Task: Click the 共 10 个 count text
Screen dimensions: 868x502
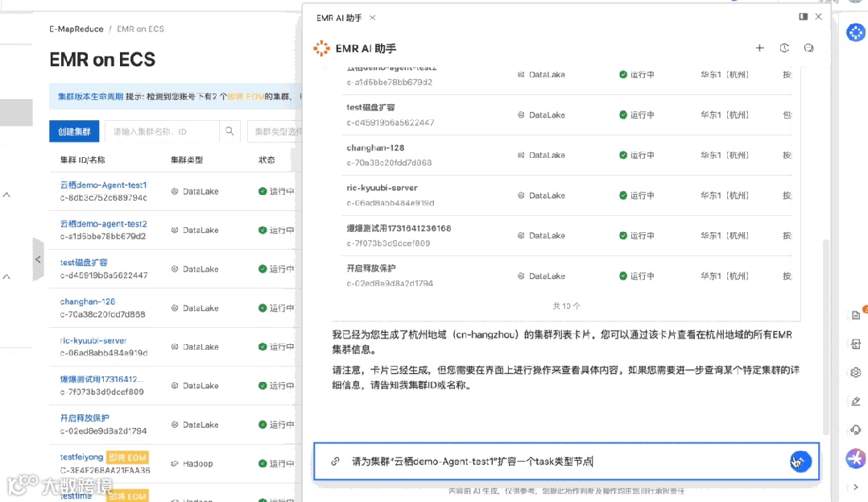Action: pyautogui.click(x=566, y=306)
